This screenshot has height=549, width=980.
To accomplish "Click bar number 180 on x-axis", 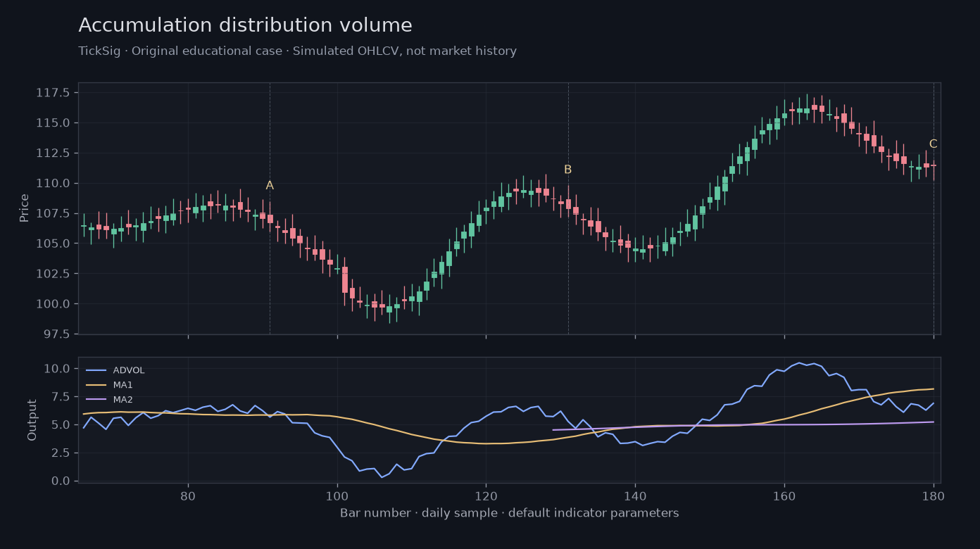I will click(934, 495).
